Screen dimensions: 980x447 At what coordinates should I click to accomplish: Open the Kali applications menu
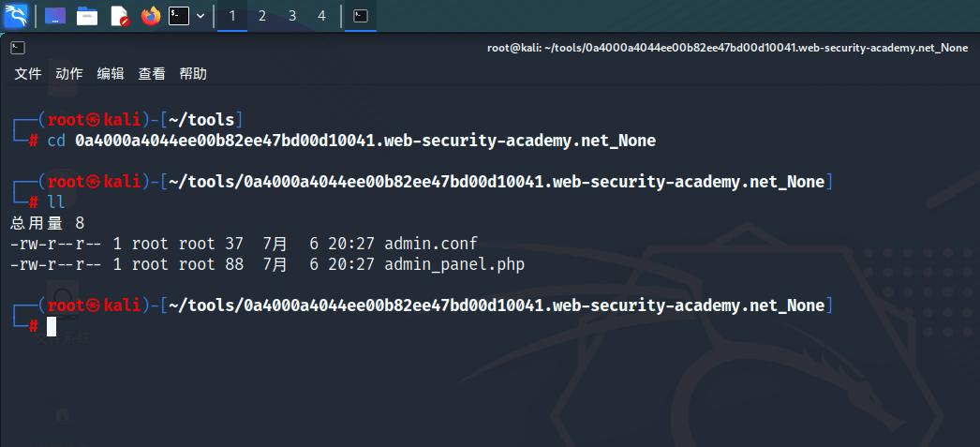[15, 15]
